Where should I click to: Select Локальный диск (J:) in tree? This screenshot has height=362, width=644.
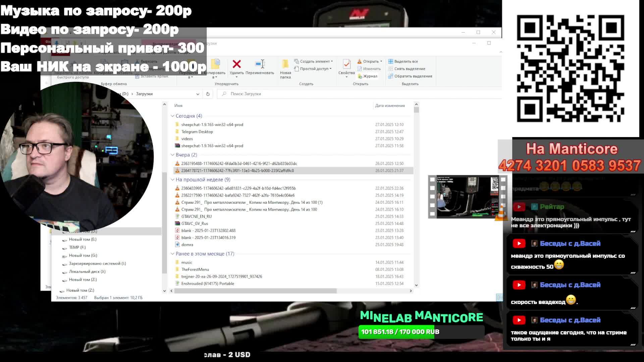(x=87, y=271)
